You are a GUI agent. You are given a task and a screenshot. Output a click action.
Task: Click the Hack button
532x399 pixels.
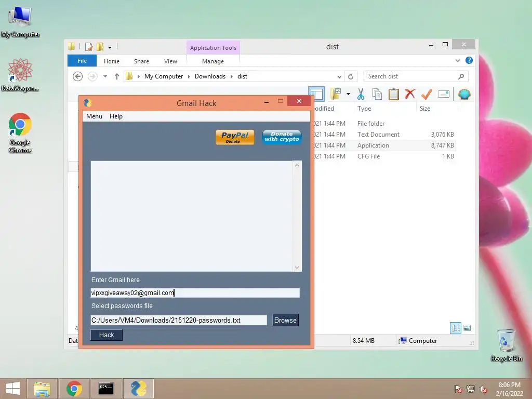107,335
